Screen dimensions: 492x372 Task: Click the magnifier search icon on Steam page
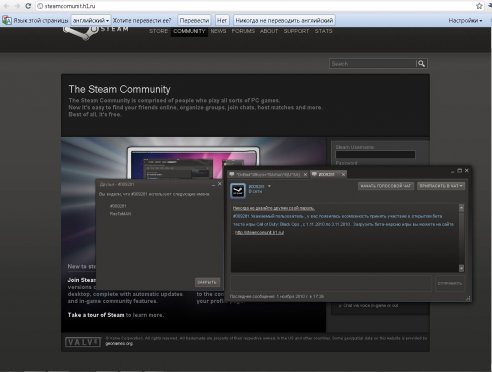(421, 63)
